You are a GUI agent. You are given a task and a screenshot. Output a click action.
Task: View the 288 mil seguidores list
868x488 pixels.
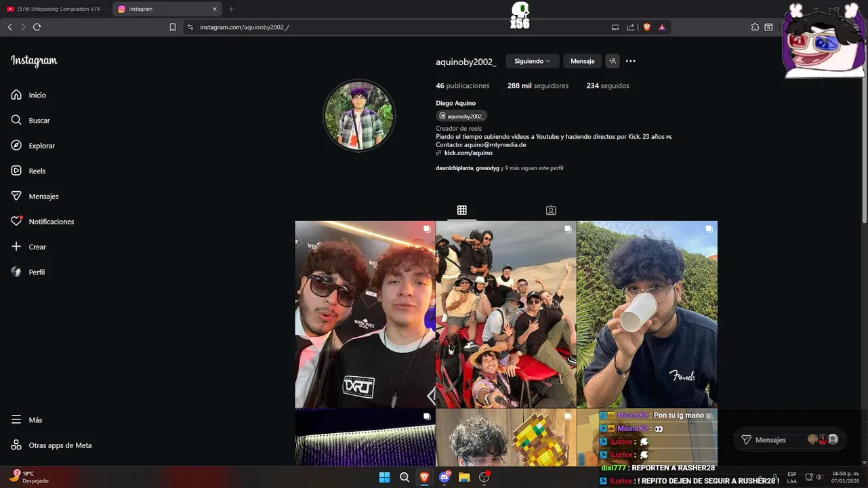click(x=538, y=85)
